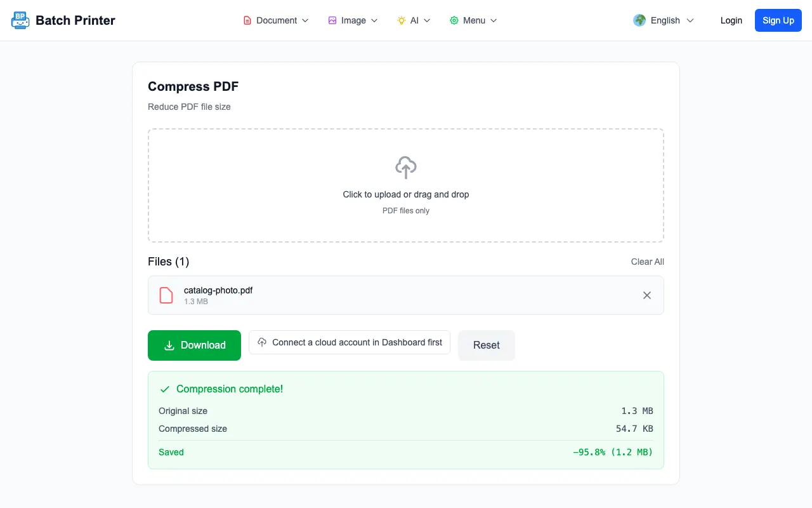
Task: Click the 54.7 KB compressed value
Action: click(634, 429)
